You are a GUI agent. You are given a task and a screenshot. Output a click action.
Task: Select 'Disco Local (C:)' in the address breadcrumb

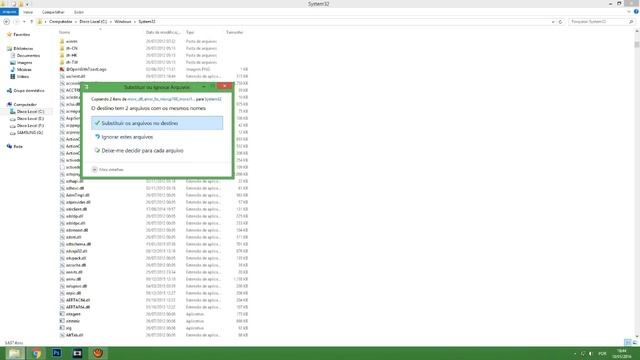click(x=93, y=22)
